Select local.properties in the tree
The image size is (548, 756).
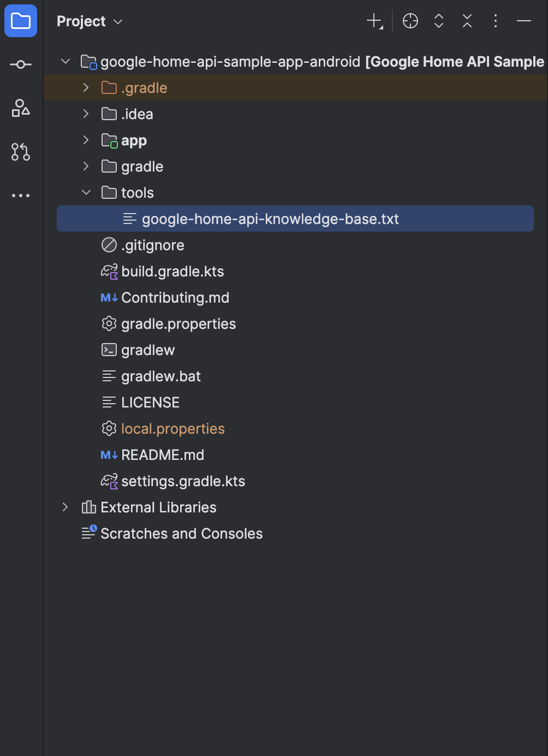(172, 428)
